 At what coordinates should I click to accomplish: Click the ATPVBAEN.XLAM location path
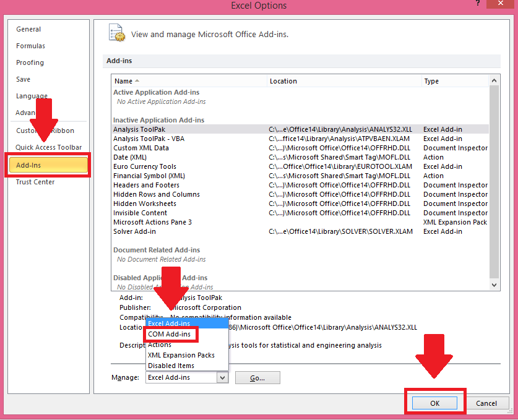(x=339, y=139)
